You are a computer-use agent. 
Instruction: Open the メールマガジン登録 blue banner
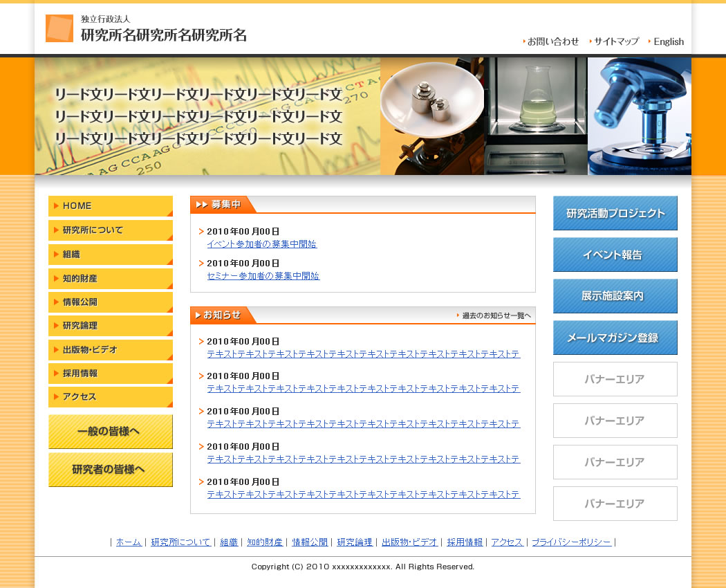[615, 338]
